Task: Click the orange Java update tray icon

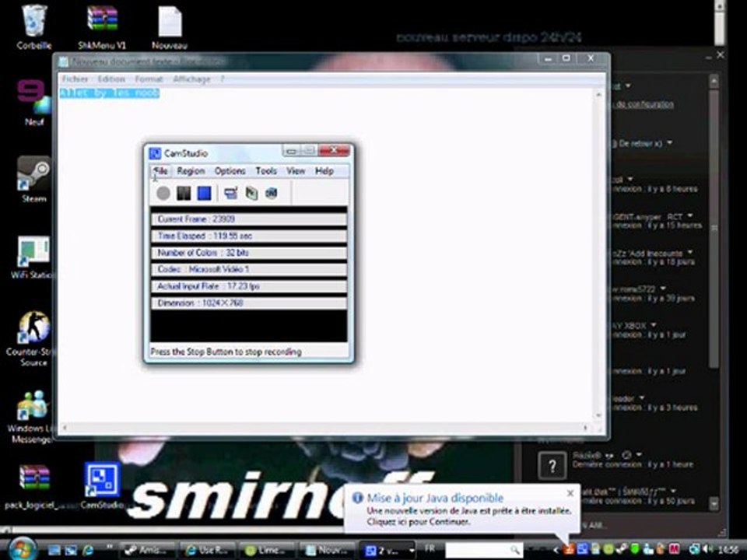Action: coord(568,550)
